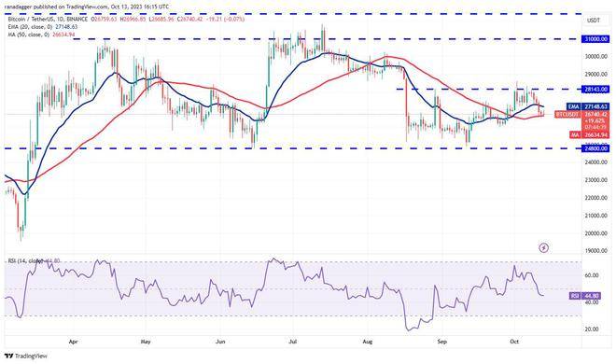
Task: Click the Oct label on time axis
Action: pyautogui.click(x=514, y=342)
